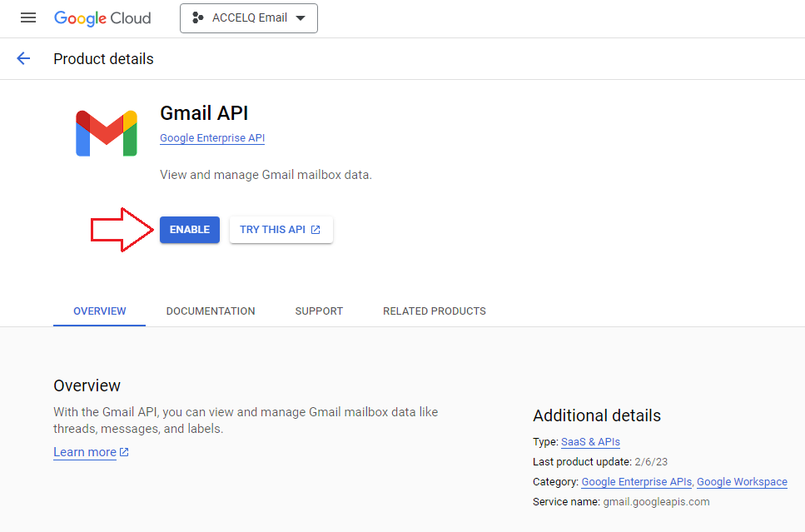The image size is (805, 532).
Task: Click the TRY THIS API button
Action: point(281,230)
